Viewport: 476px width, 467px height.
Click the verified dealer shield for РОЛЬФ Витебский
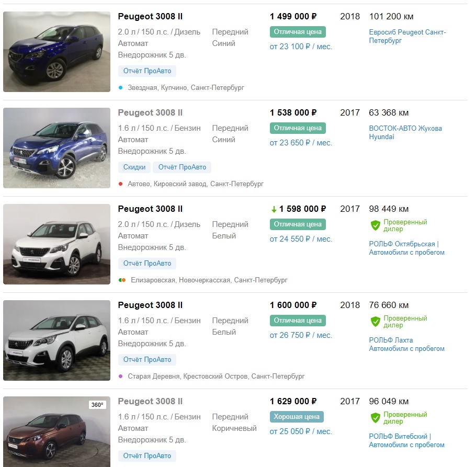click(375, 418)
